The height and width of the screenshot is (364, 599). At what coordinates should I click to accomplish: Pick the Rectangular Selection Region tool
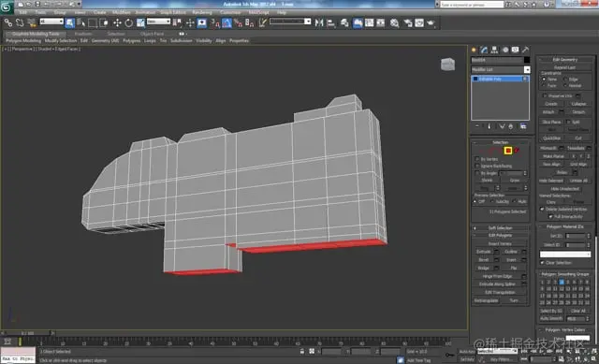93,23
